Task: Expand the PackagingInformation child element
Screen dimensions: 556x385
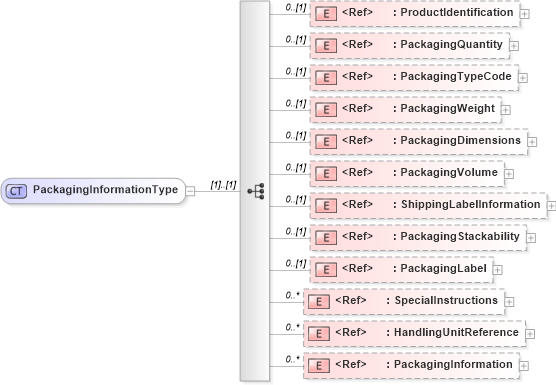Action: click(524, 366)
